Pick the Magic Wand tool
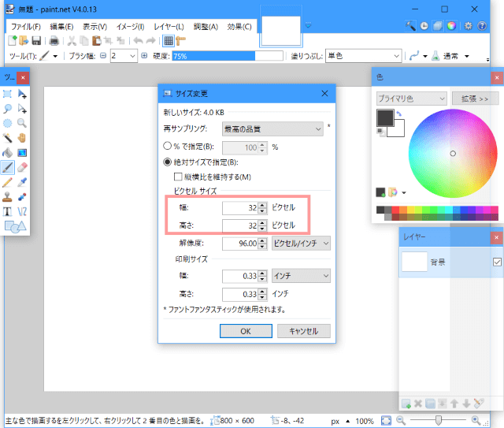The height and width of the screenshot is (428, 504). coord(7,138)
